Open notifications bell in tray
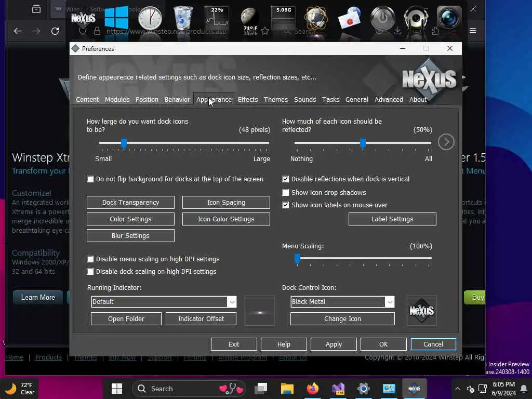The height and width of the screenshot is (399, 532). pos(524,389)
